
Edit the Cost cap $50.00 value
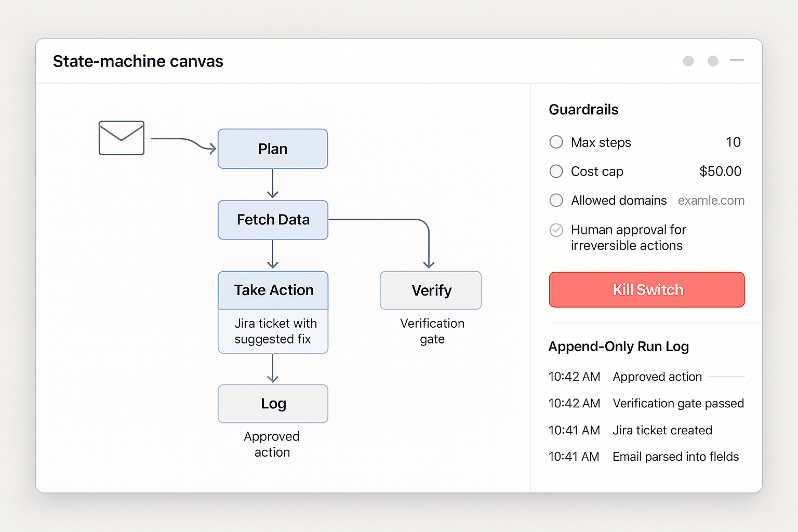(720, 171)
